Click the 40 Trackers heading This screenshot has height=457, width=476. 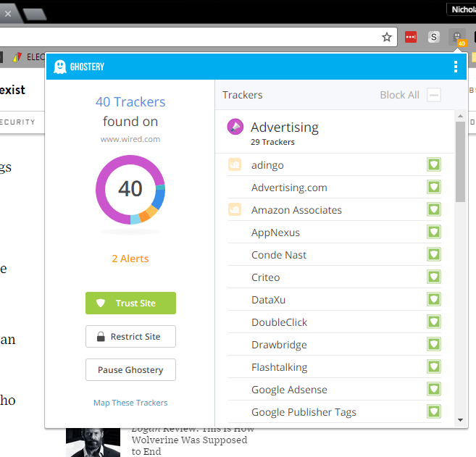click(130, 102)
